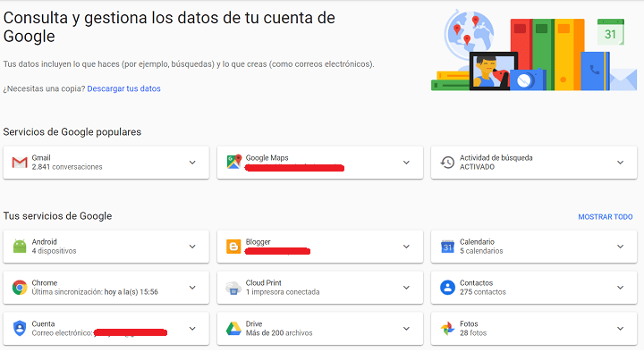This screenshot has height=352, width=644.
Task: Click the 'Blogger' card title
Action: [258, 242]
